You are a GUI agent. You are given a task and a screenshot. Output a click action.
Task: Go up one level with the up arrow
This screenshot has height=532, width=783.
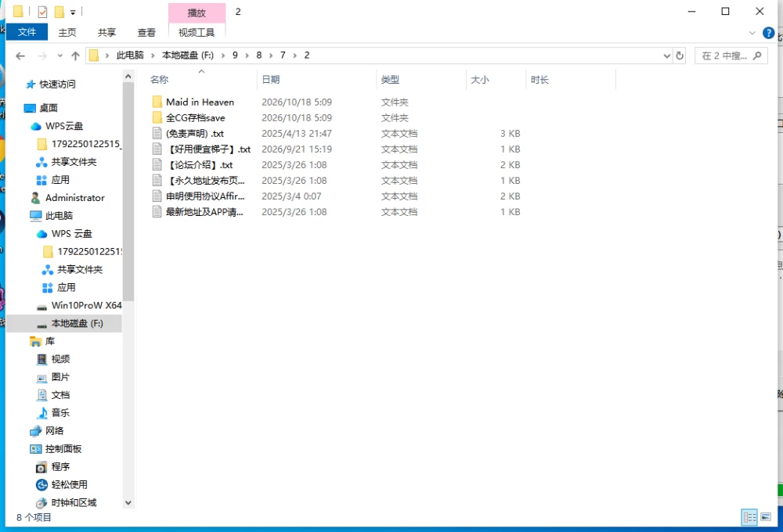pyautogui.click(x=75, y=56)
